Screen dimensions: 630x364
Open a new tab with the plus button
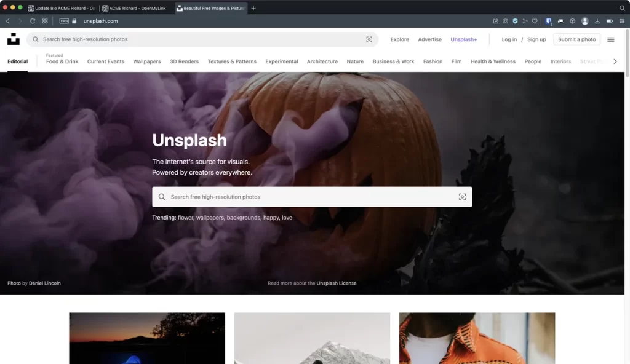click(253, 8)
